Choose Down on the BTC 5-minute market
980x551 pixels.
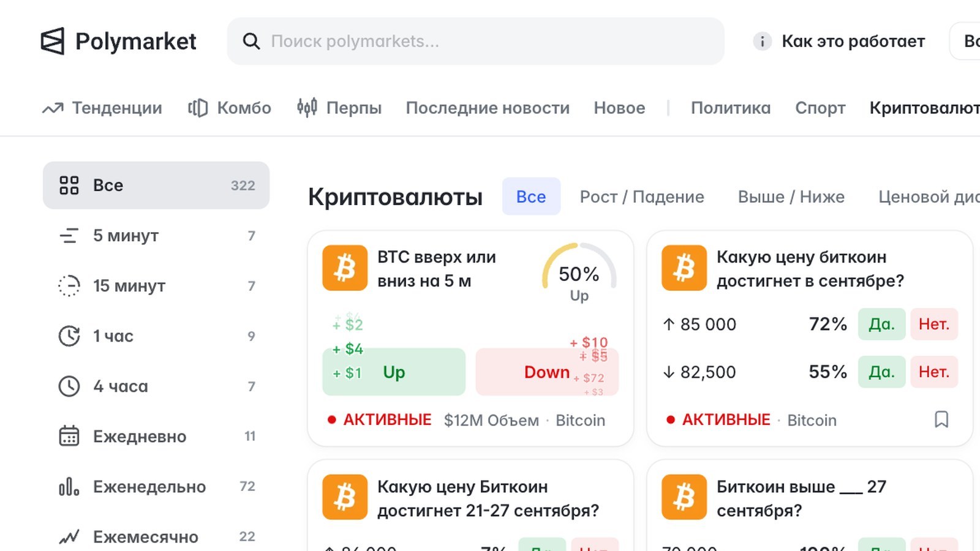pyautogui.click(x=547, y=372)
